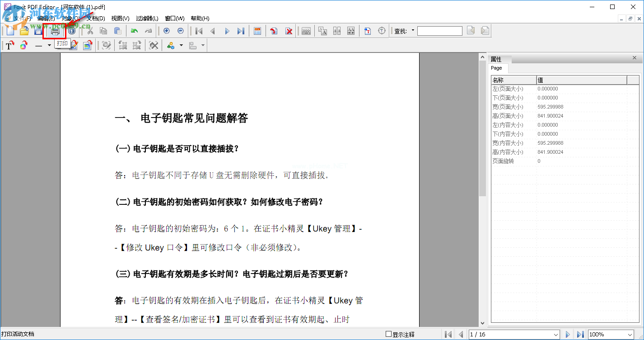Open the 窗口(W) menu
The width and height of the screenshot is (644, 340).
[175, 19]
